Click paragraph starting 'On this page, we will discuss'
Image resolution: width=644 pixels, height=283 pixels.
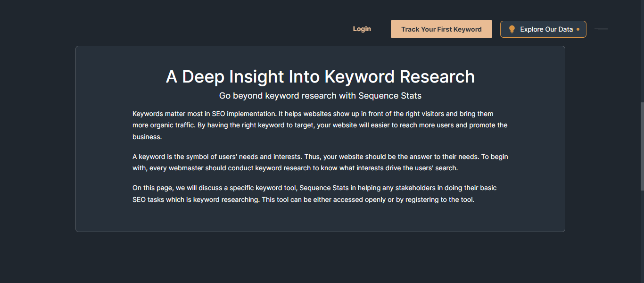click(314, 194)
